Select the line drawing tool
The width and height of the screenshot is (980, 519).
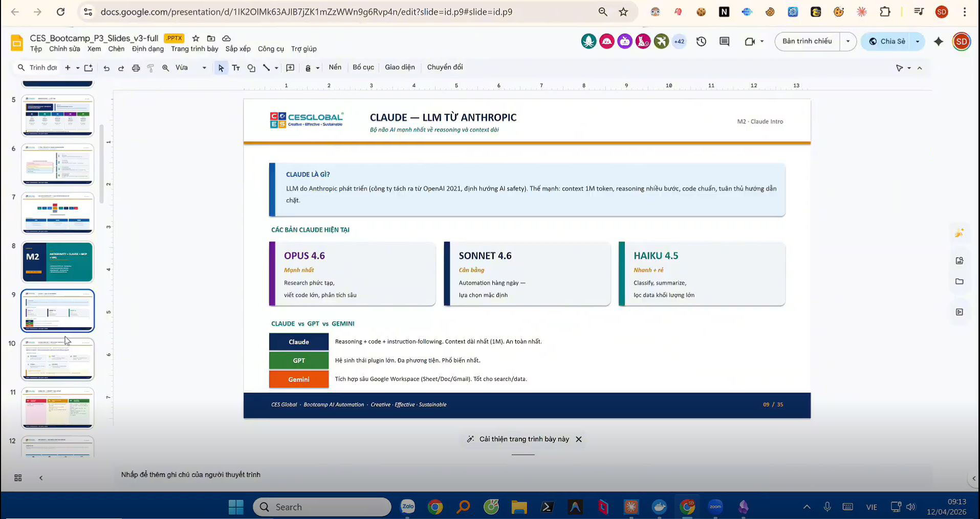(267, 67)
